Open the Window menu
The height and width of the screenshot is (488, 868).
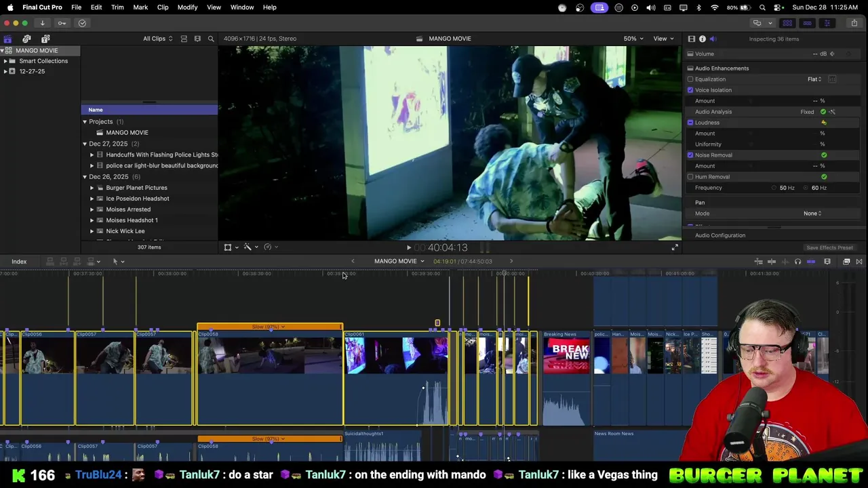[242, 7]
